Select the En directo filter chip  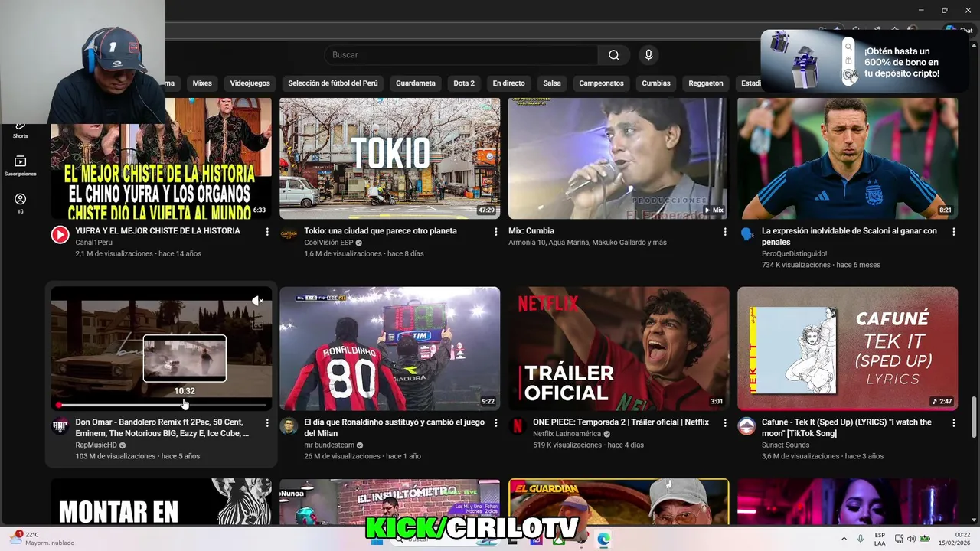tap(508, 83)
